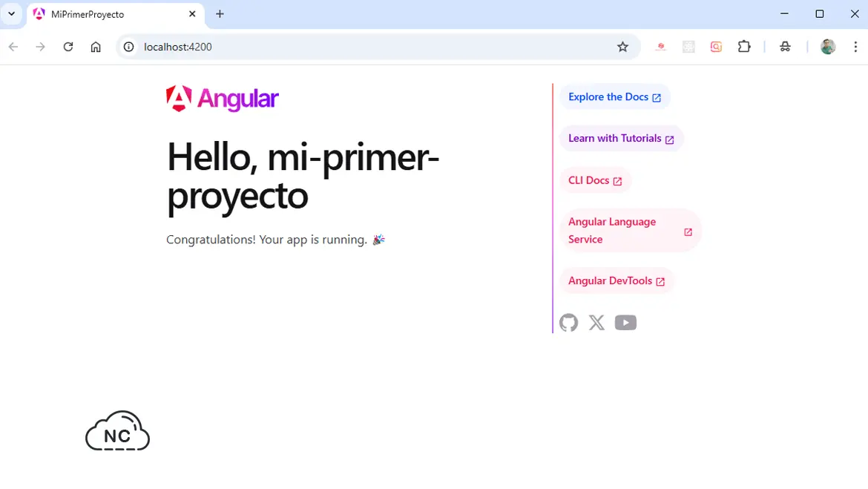Open the GitHub icon link

click(568, 322)
